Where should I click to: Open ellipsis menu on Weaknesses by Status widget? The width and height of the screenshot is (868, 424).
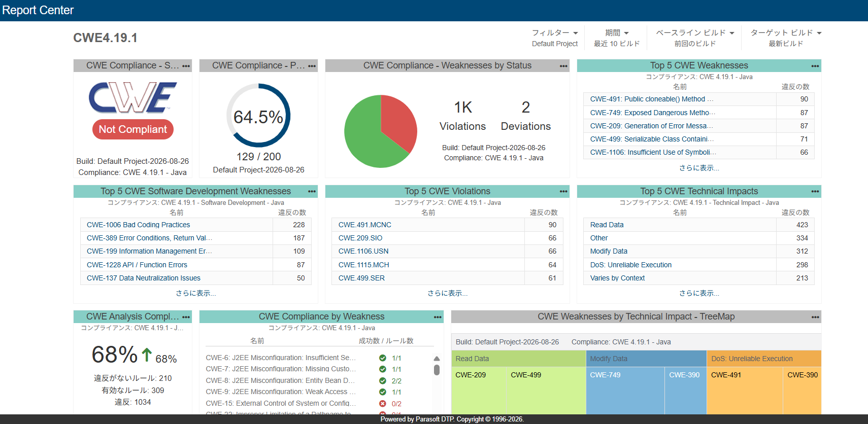pyautogui.click(x=563, y=66)
